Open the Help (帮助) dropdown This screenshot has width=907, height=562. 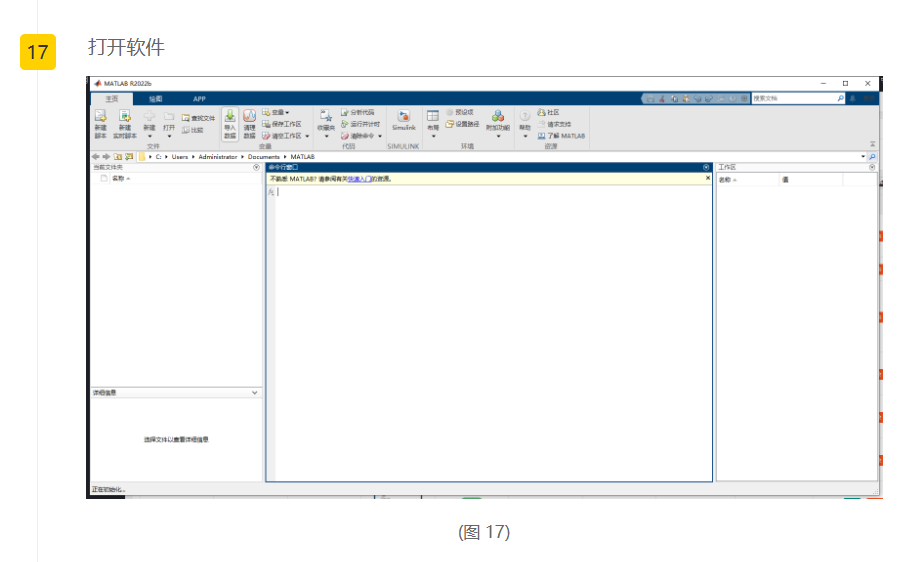(x=525, y=124)
